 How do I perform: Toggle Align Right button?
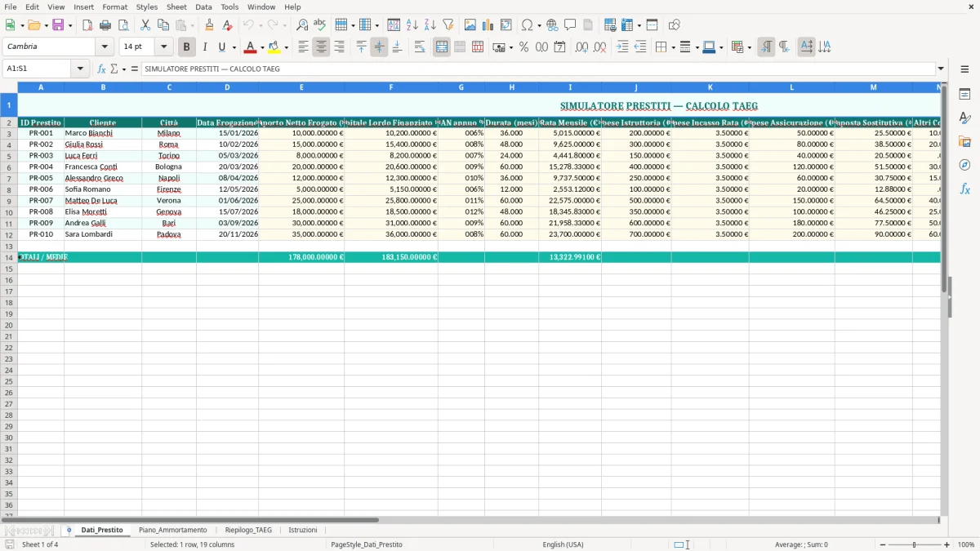pos(339,47)
